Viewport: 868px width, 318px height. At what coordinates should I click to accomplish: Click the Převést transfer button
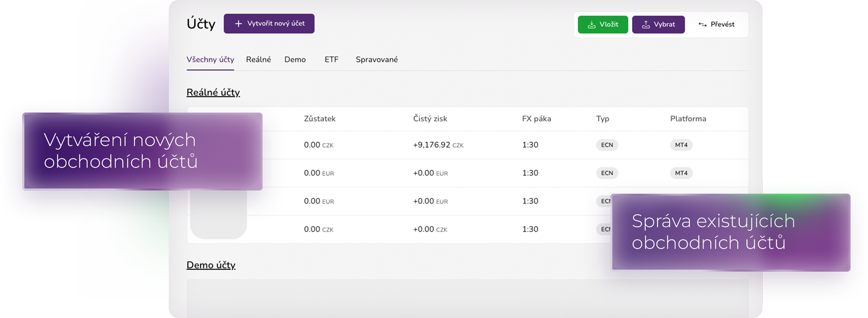click(x=717, y=24)
